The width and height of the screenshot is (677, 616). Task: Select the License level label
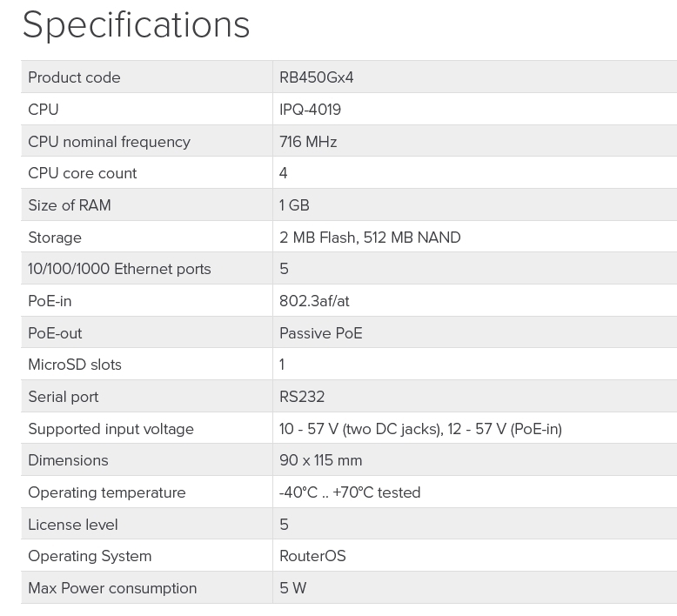point(72,525)
